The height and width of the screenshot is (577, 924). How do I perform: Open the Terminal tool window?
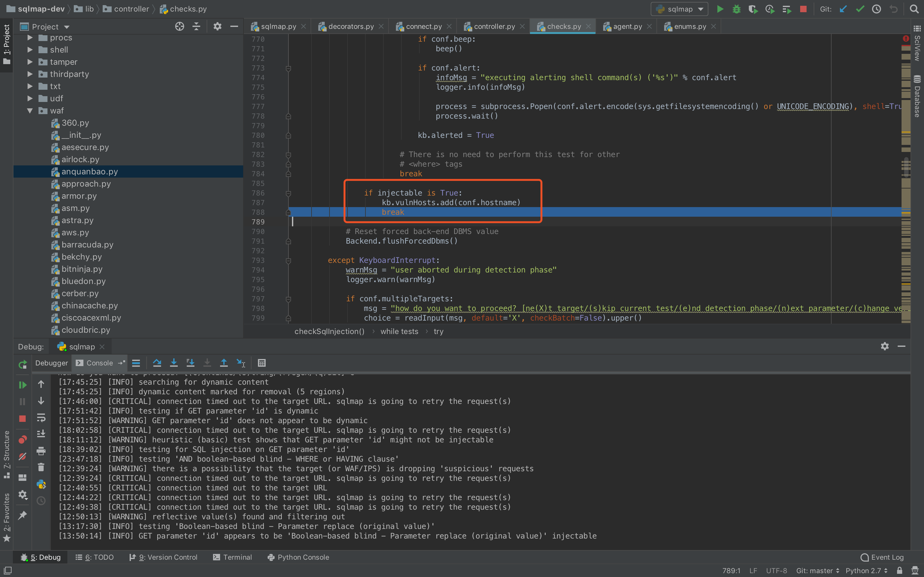(x=233, y=557)
